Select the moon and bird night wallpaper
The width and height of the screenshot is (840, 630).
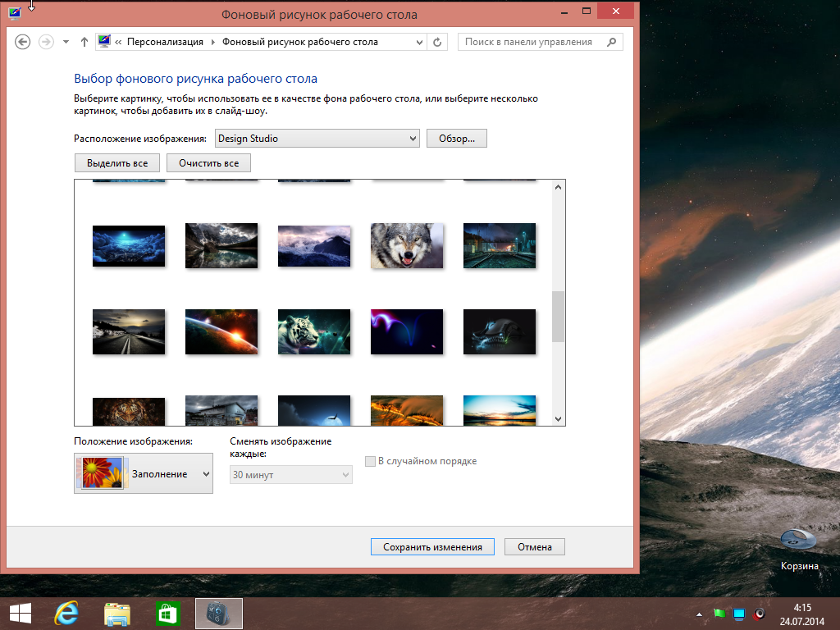point(314,410)
